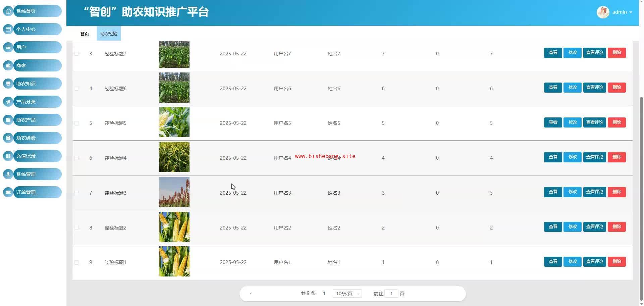Click the icon beside 商家
Screen dimensions: 644x306
tap(8, 65)
